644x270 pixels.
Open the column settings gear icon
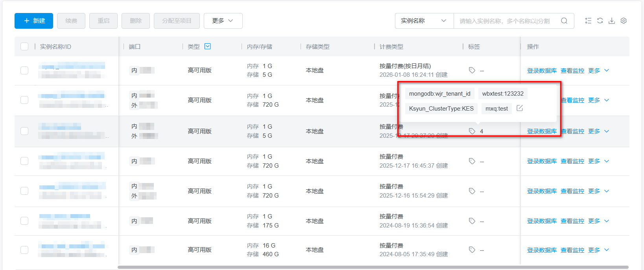click(x=624, y=21)
